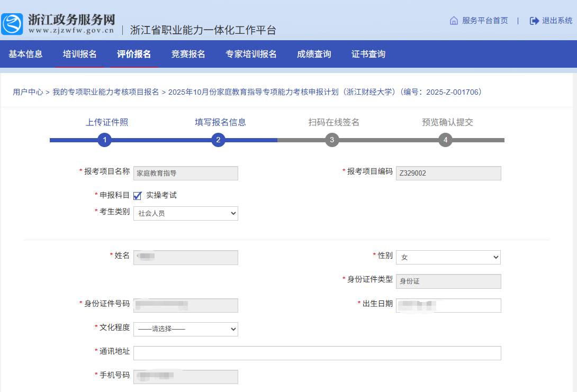The width and height of the screenshot is (577, 392).
Task: Click the 出生日期 input field
Action: tap(448, 305)
